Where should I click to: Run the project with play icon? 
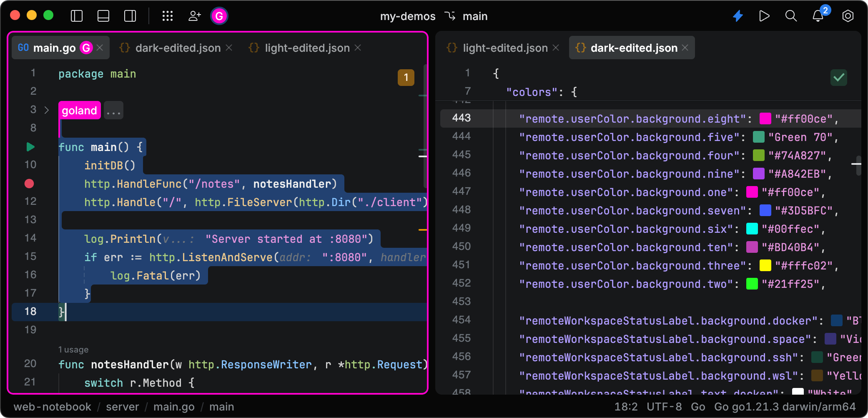764,16
